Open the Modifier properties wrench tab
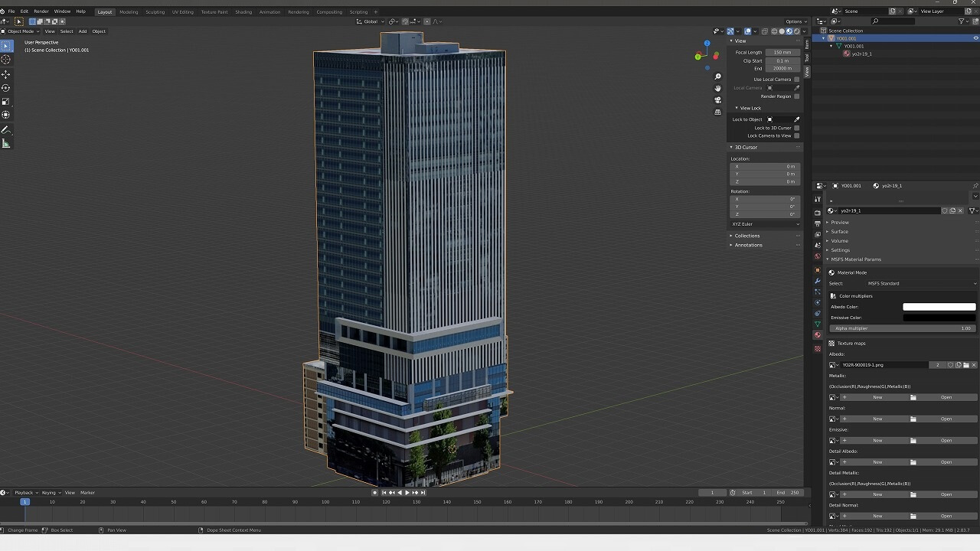The image size is (980, 551). 818,281
